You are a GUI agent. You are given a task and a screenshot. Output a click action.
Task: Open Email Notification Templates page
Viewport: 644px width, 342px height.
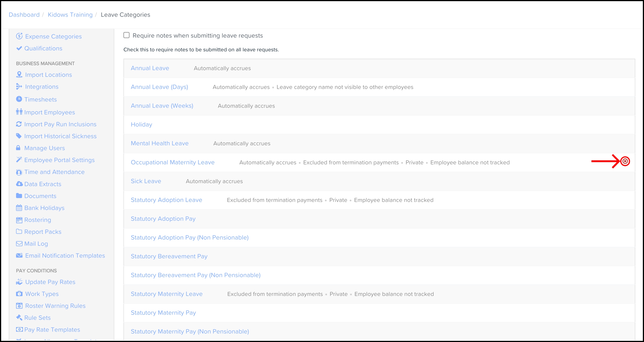[x=65, y=256]
